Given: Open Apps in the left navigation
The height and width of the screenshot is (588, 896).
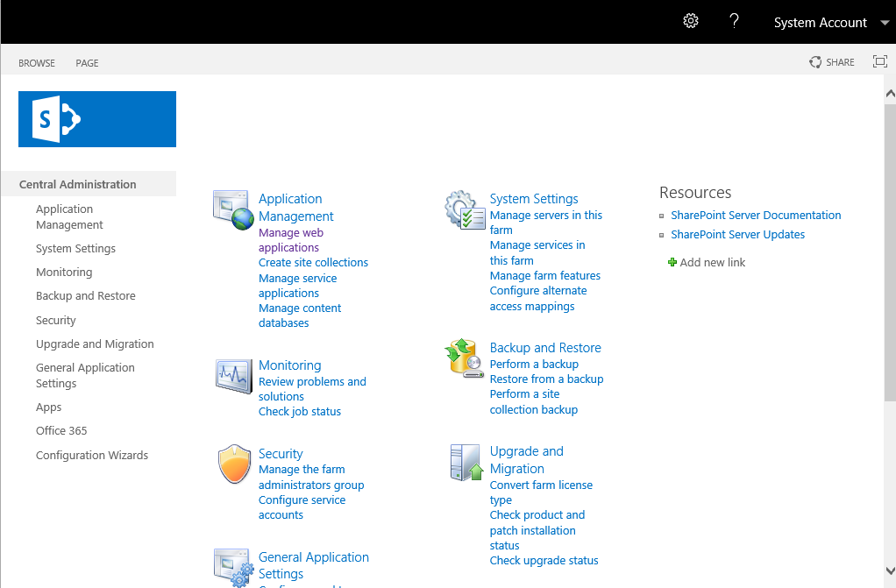Looking at the screenshot, I should click(x=48, y=407).
